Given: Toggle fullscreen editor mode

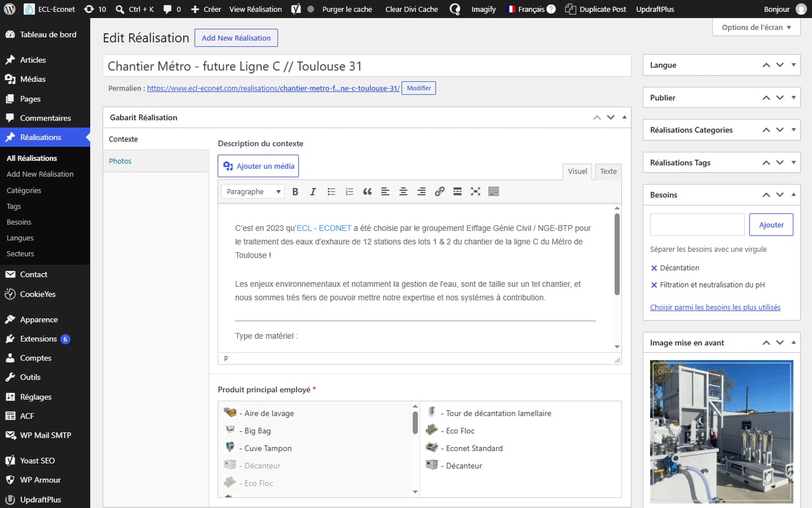Looking at the screenshot, I should 475,191.
